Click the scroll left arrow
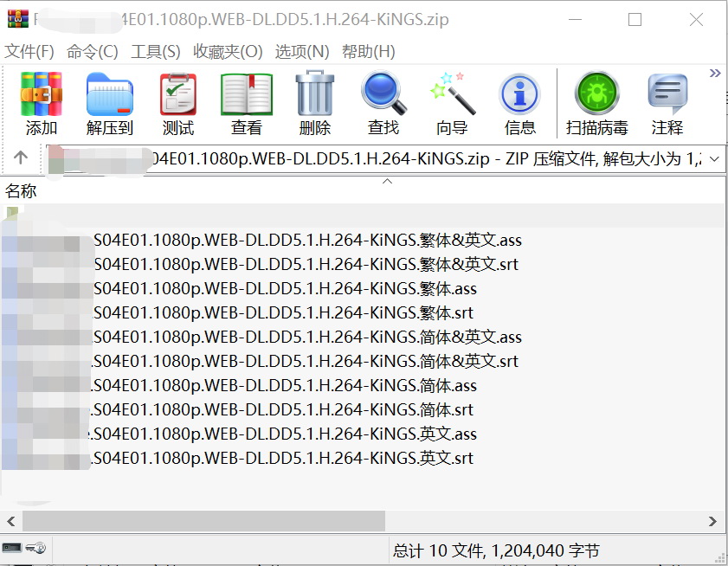This screenshot has height=566, width=728. 11,521
